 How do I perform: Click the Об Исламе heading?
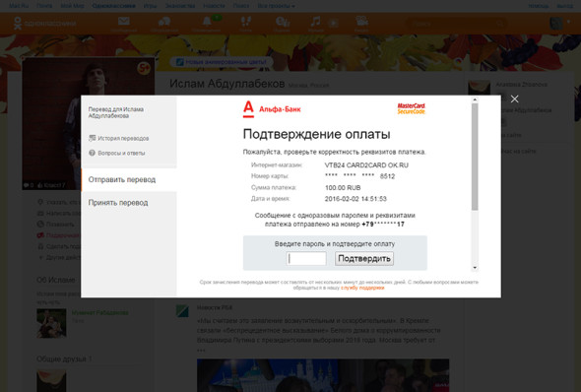coord(55,280)
